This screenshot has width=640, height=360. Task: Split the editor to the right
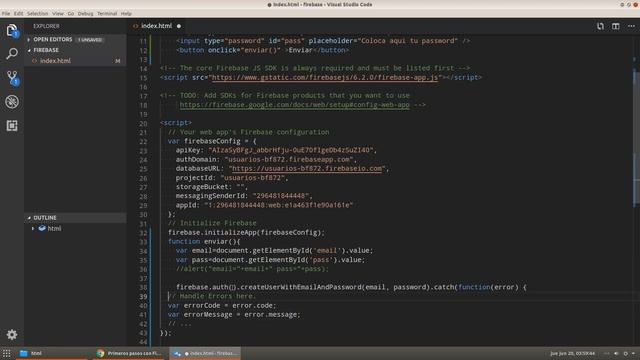[616, 26]
